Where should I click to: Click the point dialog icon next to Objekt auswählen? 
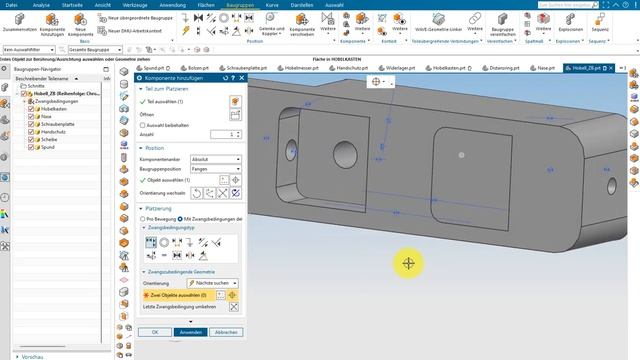point(224,180)
